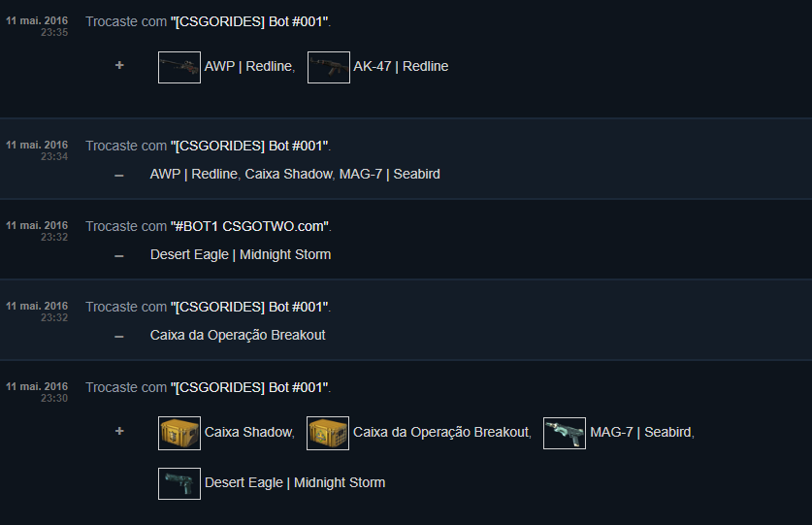812x525 pixels.
Task: Open the received AWP | Redline link
Action: click(x=248, y=66)
